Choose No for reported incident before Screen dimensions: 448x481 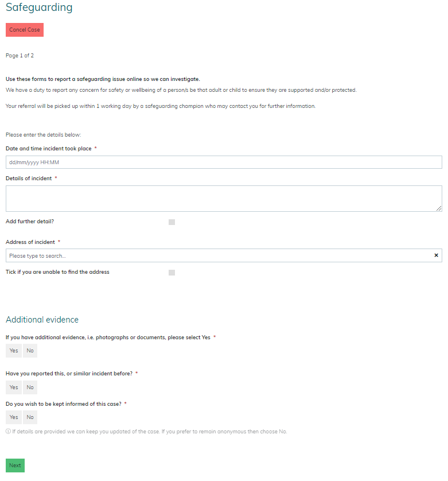point(30,387)
